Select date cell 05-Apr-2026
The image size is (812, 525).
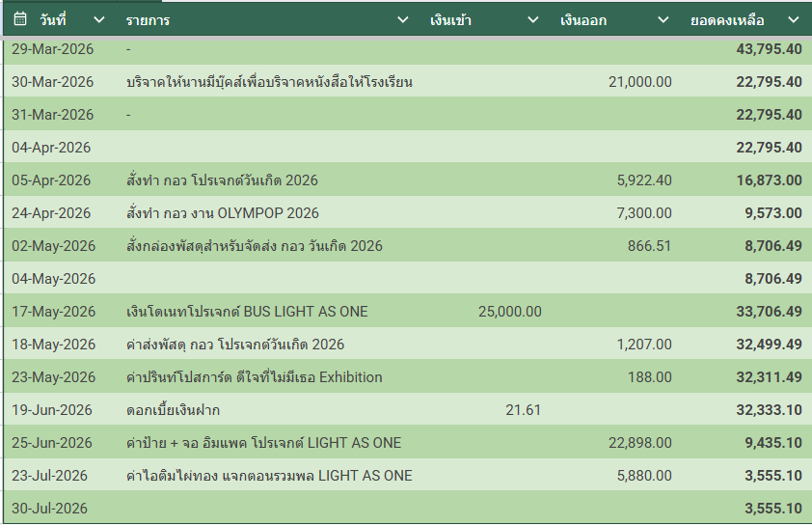(x=51, y=180)
